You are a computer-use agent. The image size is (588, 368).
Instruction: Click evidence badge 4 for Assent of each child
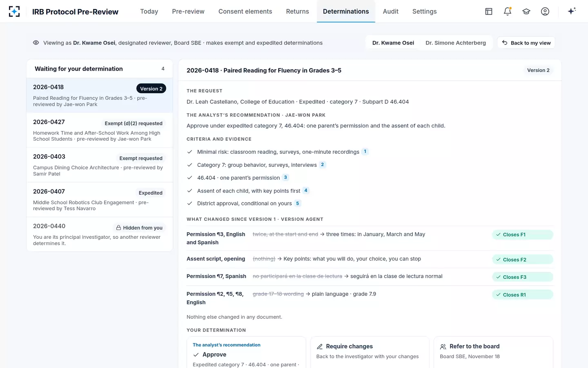click(x=306, y=191)
